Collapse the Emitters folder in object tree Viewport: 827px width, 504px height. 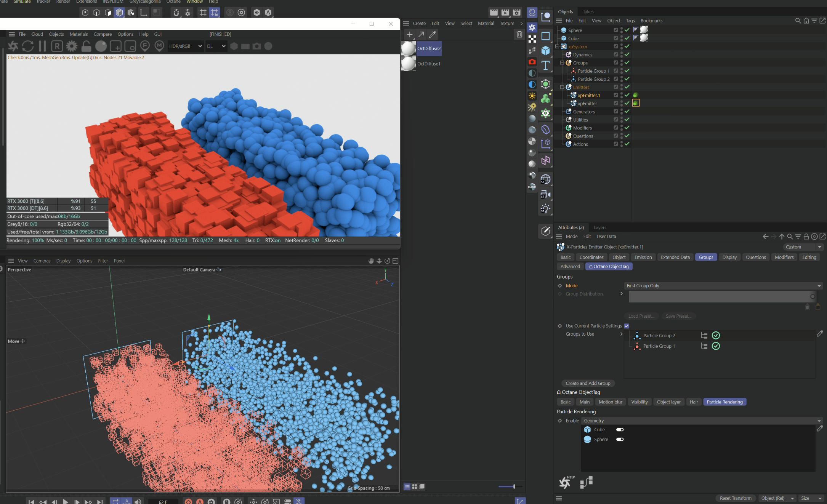[x=562, y=87]
